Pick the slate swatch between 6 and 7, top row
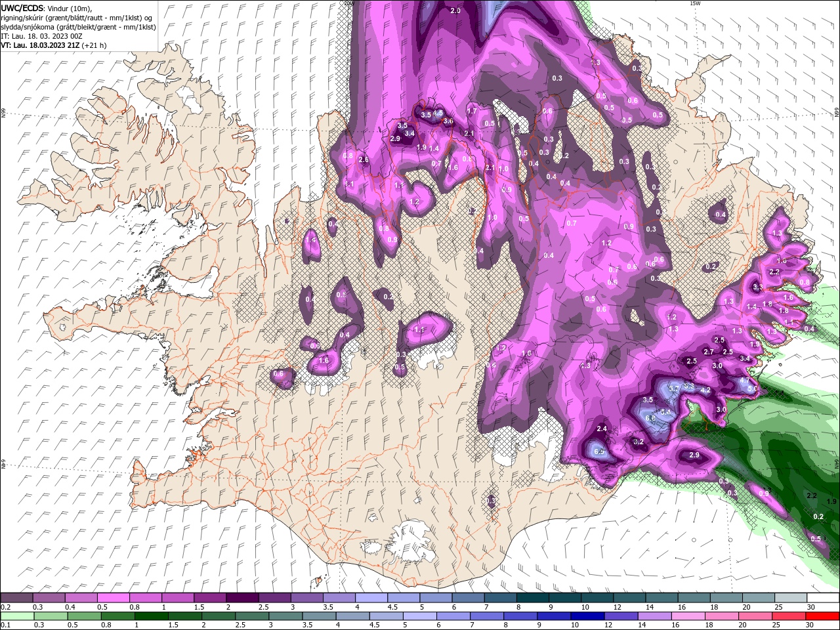Image resolution: width=840 pixels, height=630 pixels. point(469,598)
